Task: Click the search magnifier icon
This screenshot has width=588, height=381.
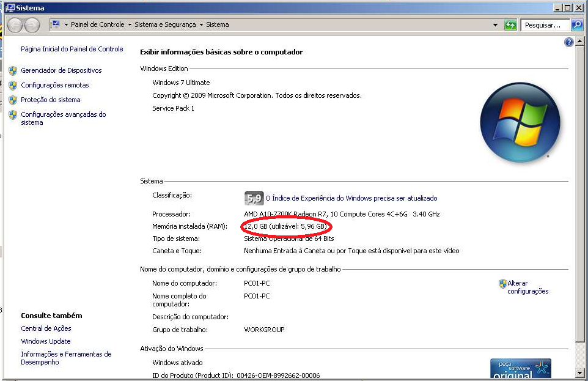Action: tap(577, 25)
